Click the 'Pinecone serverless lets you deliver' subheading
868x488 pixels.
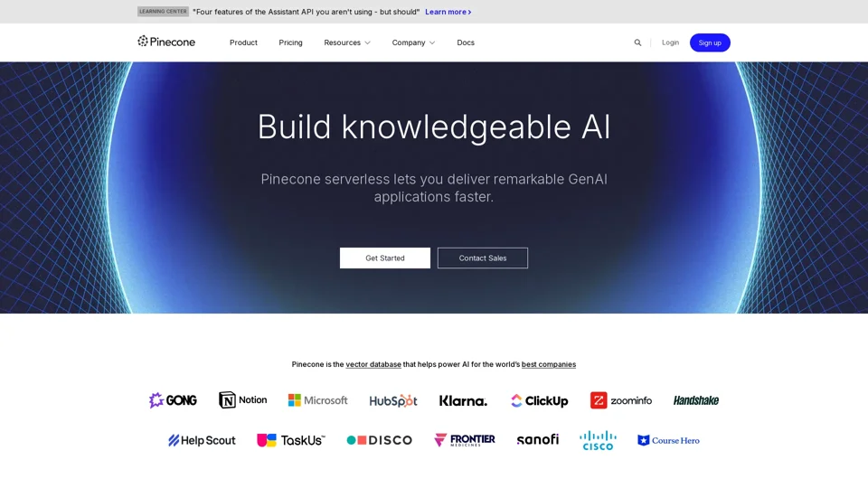tap(434, 188)
